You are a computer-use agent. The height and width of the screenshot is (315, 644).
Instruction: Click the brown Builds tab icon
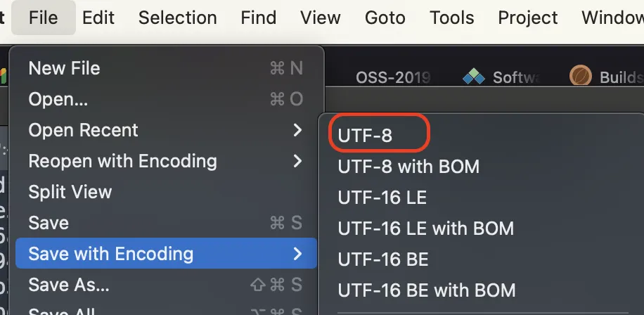pos(581,76)
